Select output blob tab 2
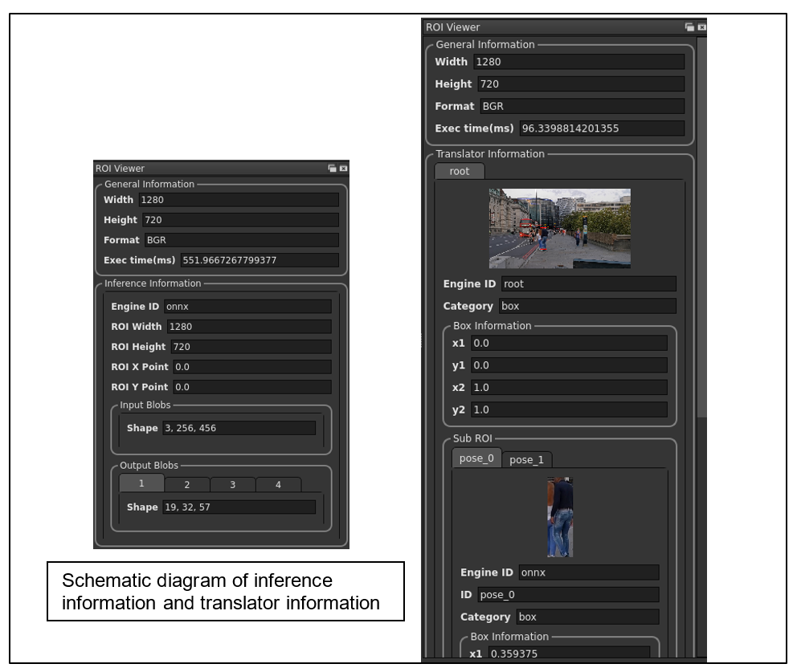This screenshot has height=672, width=797. (186, 484)
